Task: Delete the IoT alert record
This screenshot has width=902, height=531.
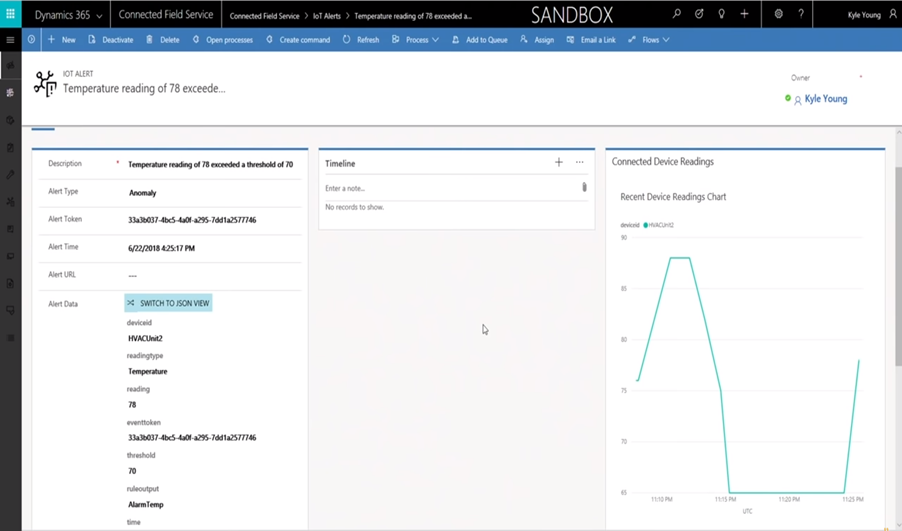Action: click(162, 40)
